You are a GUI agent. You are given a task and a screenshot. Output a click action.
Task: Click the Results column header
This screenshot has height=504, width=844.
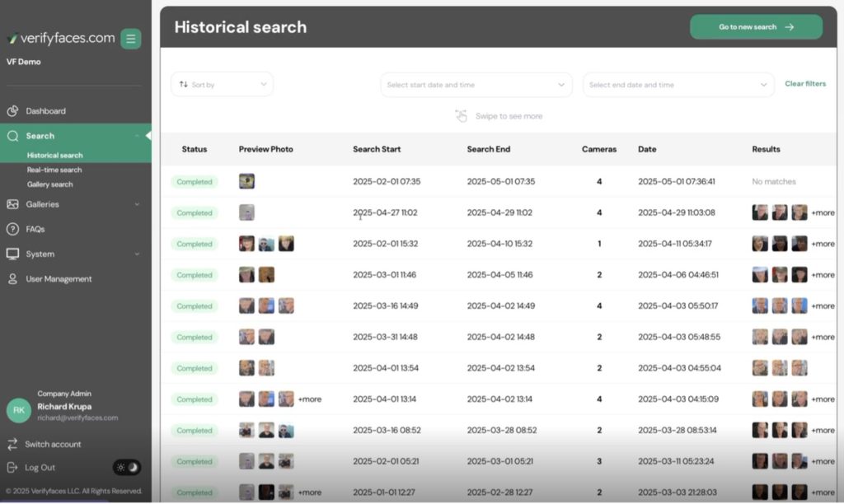(x=766, y=150)
